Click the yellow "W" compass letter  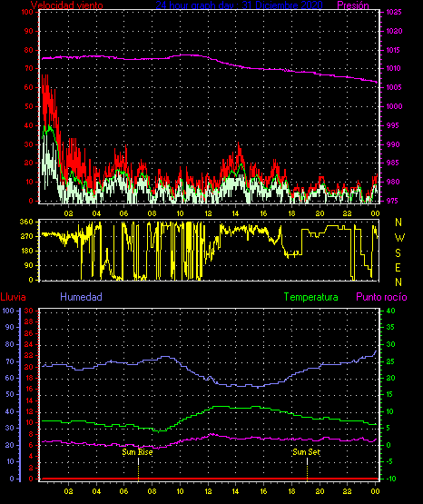pos(399,238)
